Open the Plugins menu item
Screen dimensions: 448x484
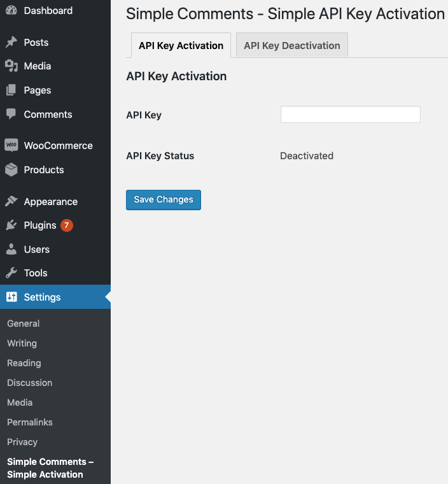point(55,225)
